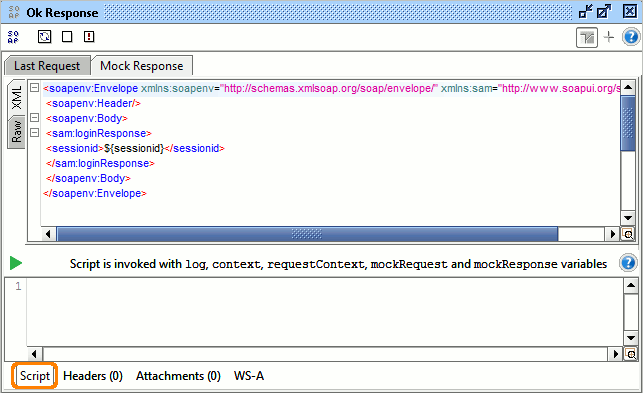
Task: Iconify the Ok Response window
Action: [585, 11]
